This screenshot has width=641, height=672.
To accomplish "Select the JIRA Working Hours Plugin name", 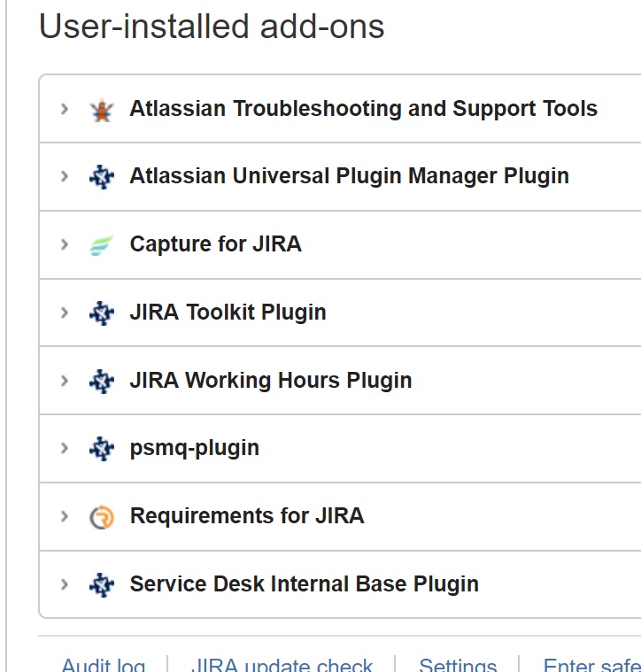I will coord(271,380).
